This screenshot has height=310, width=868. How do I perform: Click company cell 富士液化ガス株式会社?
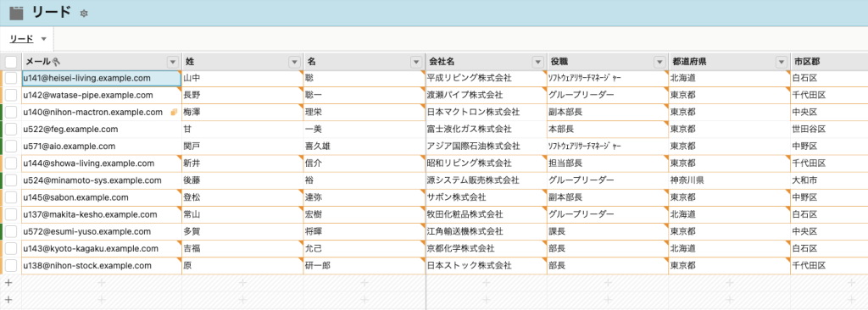coord(486,130)
